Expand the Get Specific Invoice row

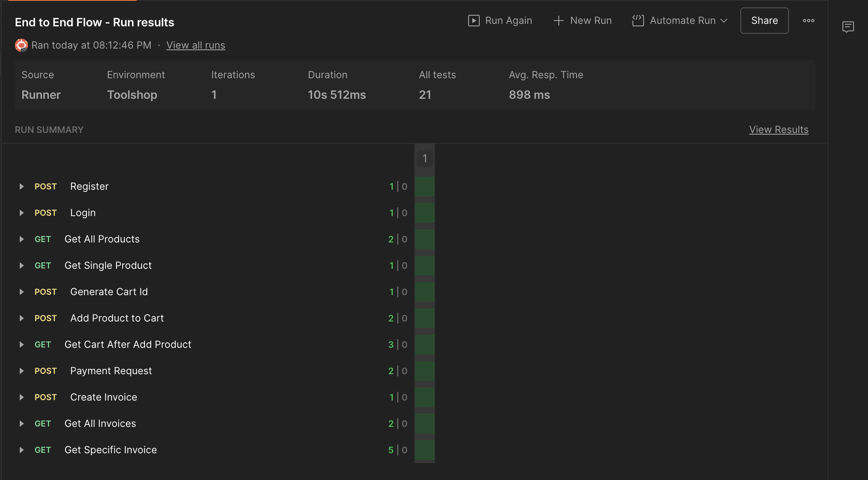[21, 450]
